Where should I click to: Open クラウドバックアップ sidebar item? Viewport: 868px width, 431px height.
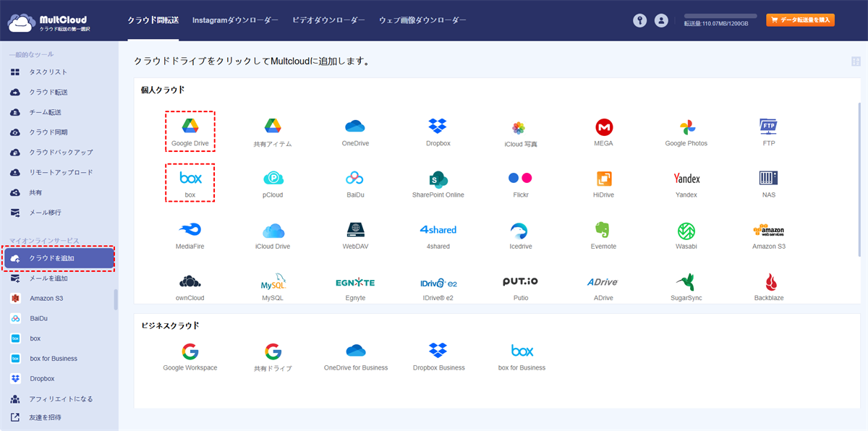point(59,153)
